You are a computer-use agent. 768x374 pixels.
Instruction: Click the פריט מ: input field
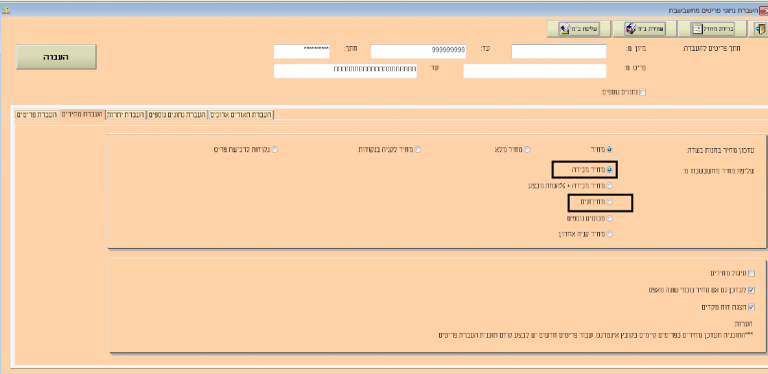point(535,71)
